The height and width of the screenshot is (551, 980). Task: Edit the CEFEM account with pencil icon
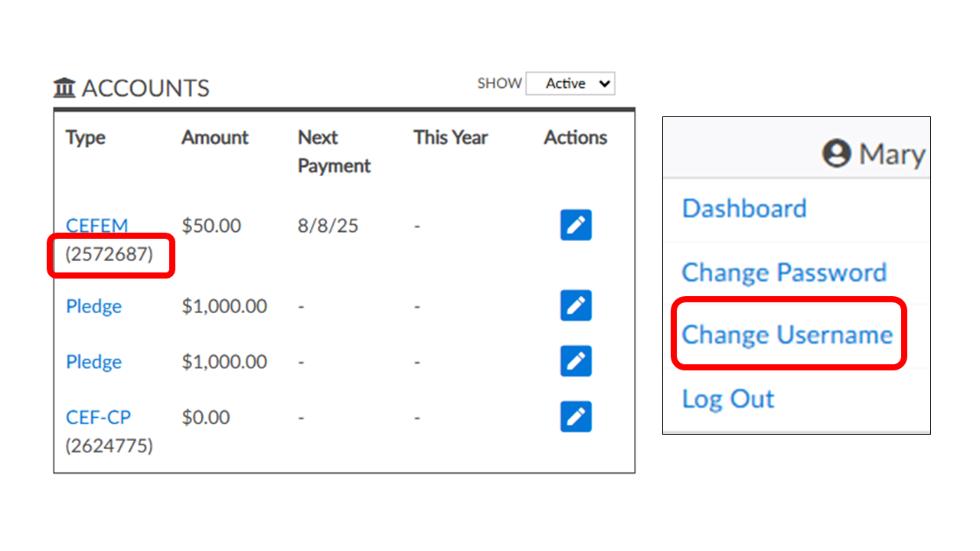[576, 225]
